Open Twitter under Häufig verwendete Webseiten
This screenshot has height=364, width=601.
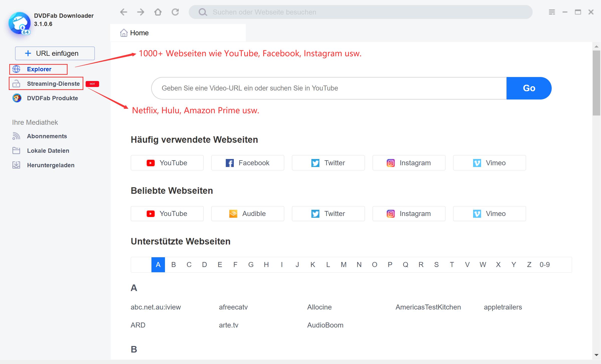click(x=328, y=163)
